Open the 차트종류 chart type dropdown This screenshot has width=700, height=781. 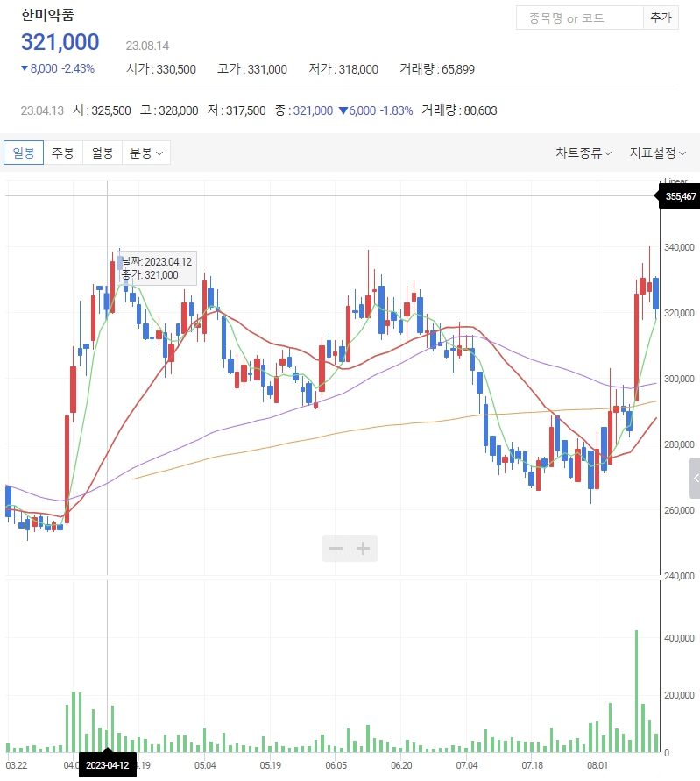point(583,153)
